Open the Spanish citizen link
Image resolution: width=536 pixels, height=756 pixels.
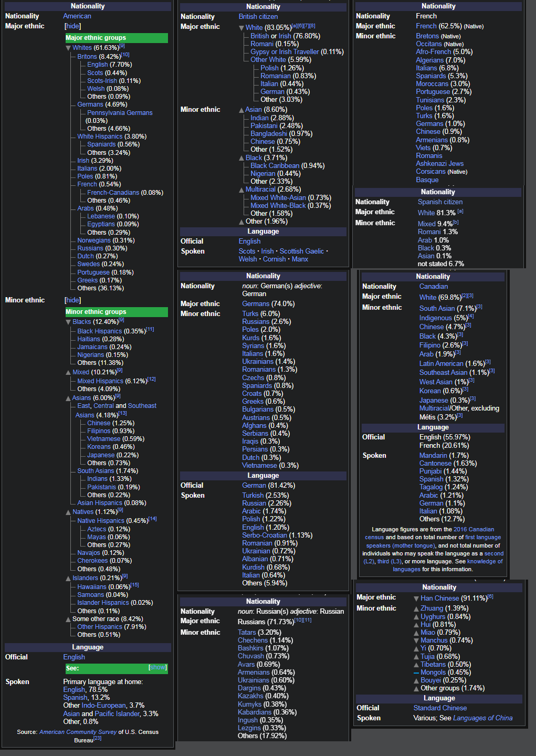[440, 202]
